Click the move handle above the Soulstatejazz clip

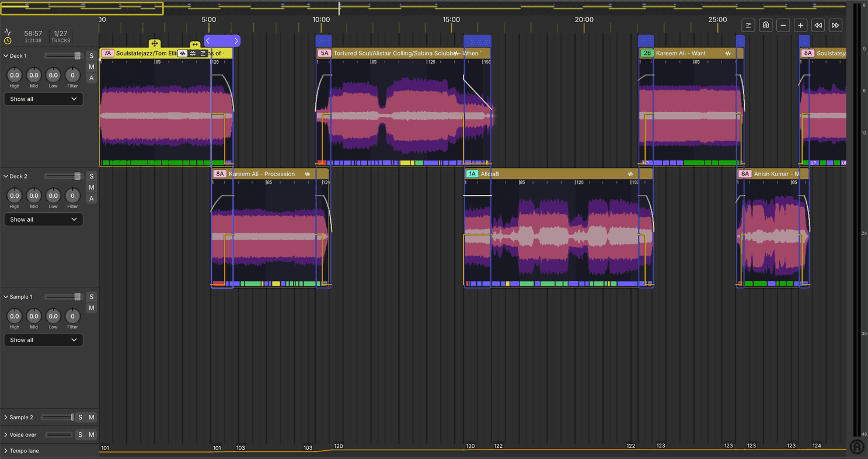click(154, 44)
